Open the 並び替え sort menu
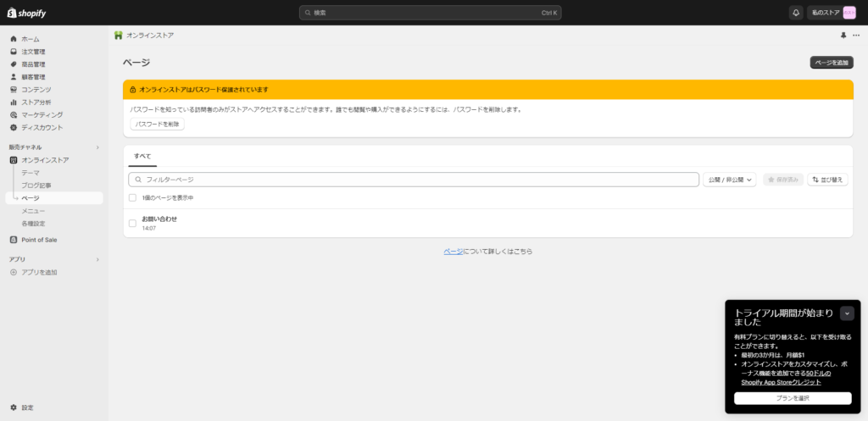 (x=827, y=180)
